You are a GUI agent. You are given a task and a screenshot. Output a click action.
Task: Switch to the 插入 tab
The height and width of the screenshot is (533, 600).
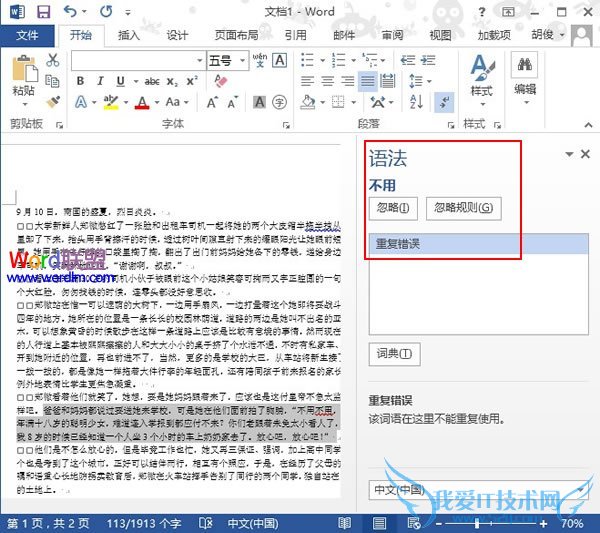tap(129, 35)
